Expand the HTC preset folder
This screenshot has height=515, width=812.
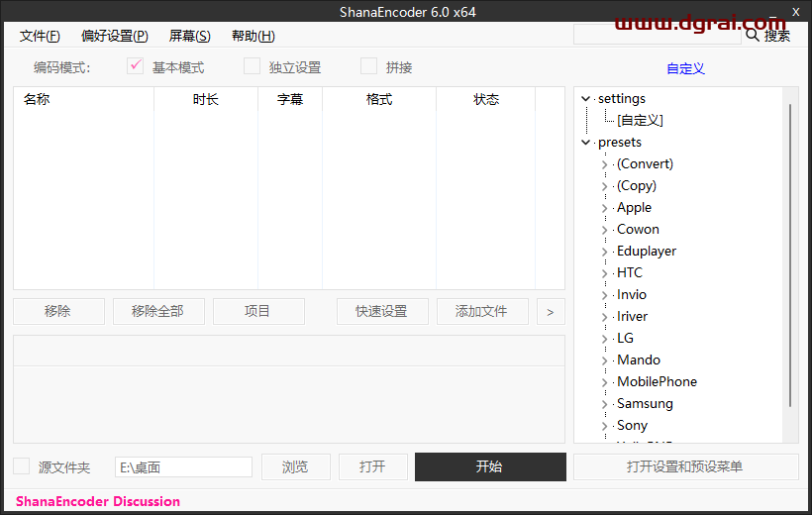604,273
